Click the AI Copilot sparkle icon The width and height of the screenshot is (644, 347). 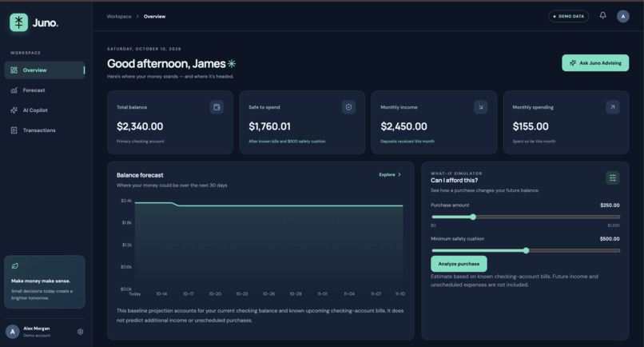tap(14, 110)
